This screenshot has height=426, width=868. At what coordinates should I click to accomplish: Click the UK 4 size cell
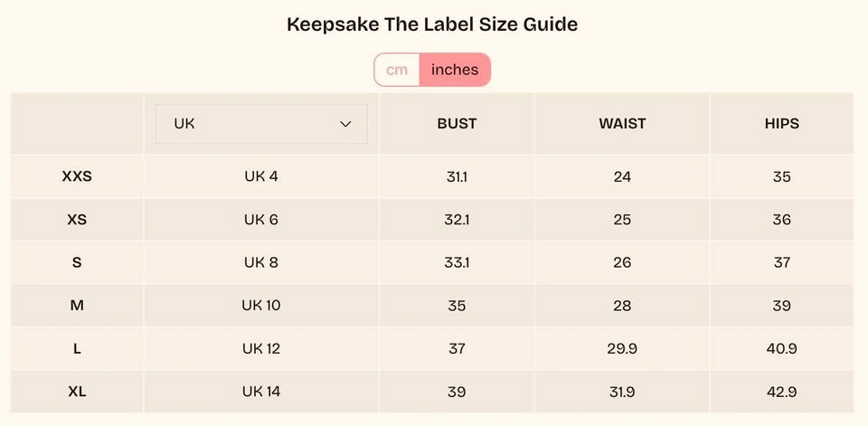(261, 176)
